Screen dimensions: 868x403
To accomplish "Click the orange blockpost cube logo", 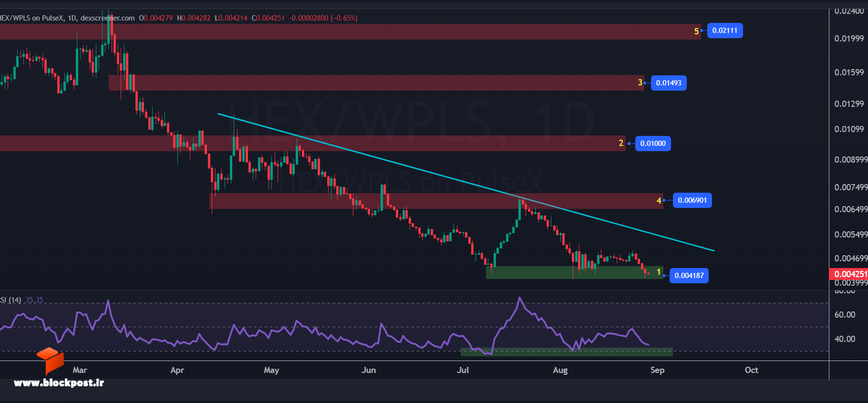I will (x=50, y=360).
